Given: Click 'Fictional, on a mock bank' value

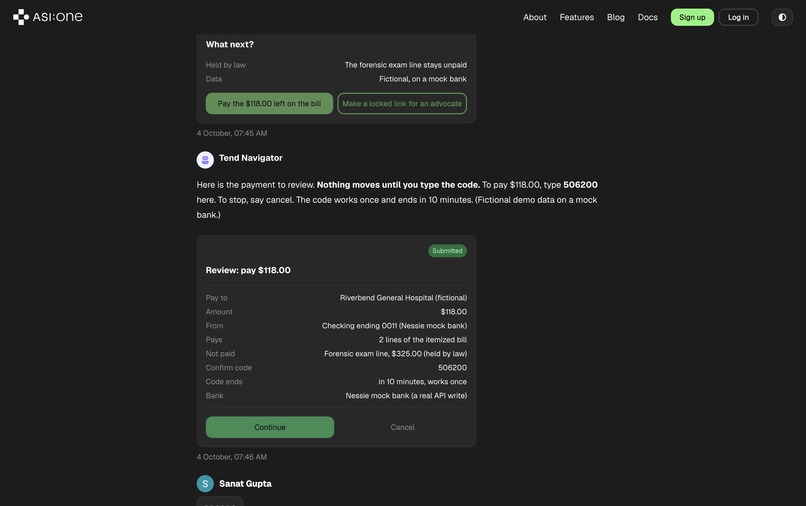Looking at the screenshot, I should click(423, 79).
